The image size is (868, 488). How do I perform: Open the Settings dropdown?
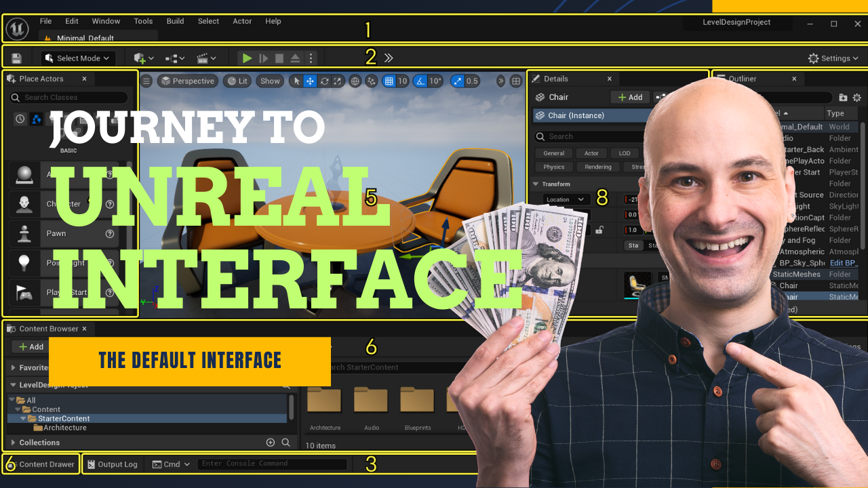point(833,58)
